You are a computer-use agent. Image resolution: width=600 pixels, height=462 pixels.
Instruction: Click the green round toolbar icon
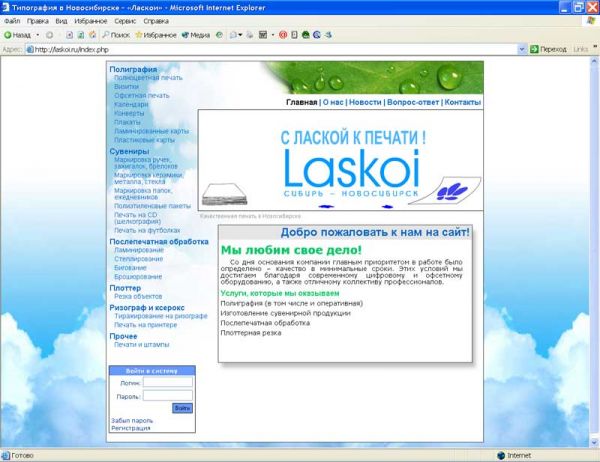[305, 35]
